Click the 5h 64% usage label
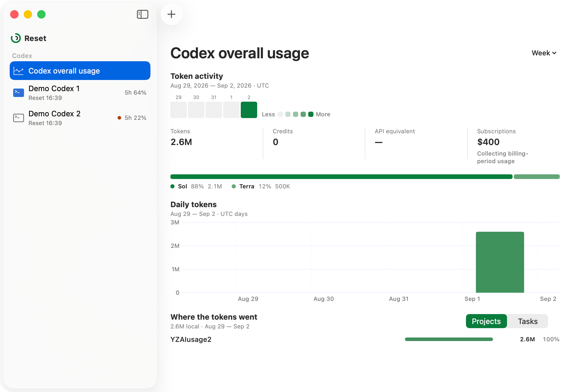The height and width of the screenshot is (392, 573). click(135, 93)
